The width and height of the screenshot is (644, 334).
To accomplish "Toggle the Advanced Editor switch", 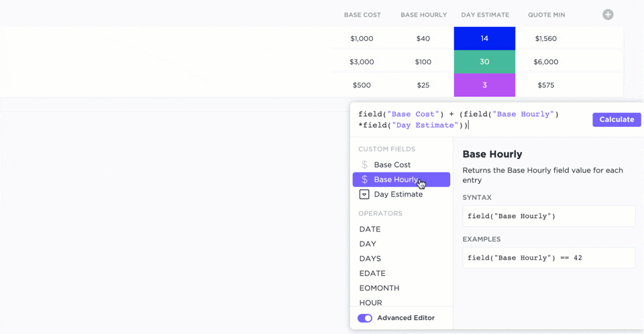I will (365, 318).
